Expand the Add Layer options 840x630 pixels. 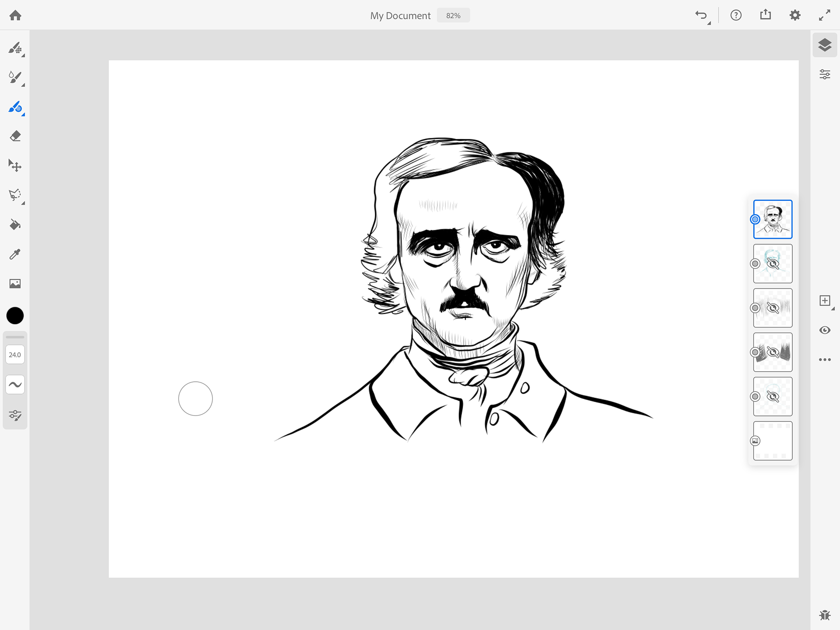(x=833, y=309)
